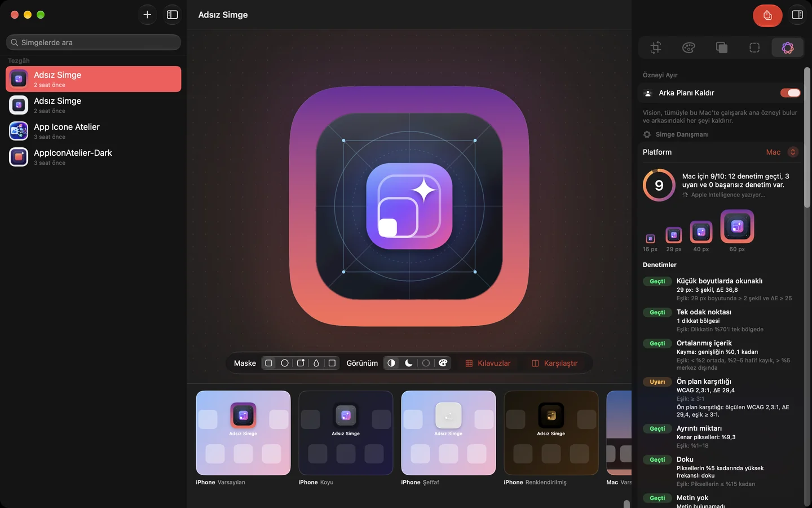
Task: Open the crop and rotate tab
Action: click(656, 47)
